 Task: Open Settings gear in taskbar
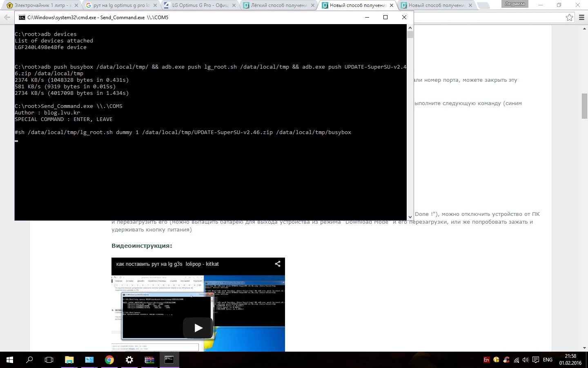pyautogui.click(x=129, y=360)
